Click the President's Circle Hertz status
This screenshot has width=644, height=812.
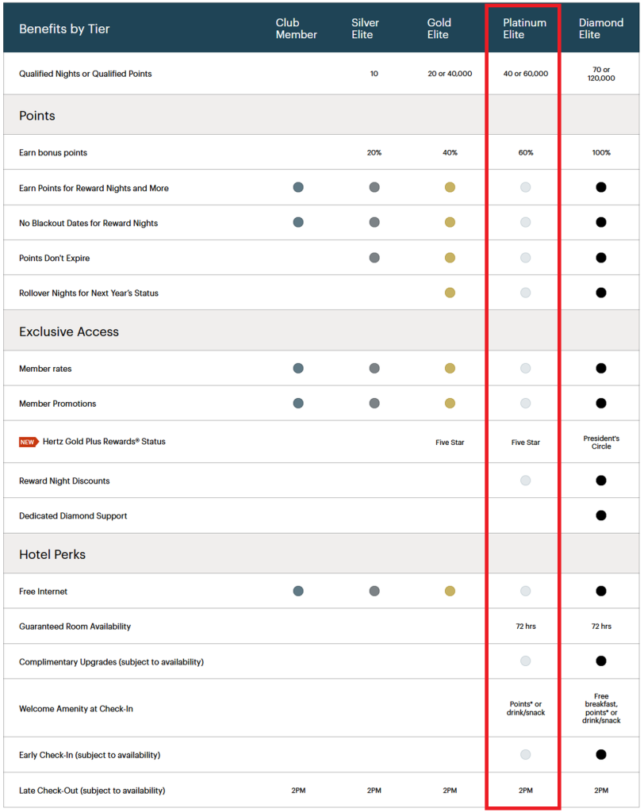(x=601, y=442)
